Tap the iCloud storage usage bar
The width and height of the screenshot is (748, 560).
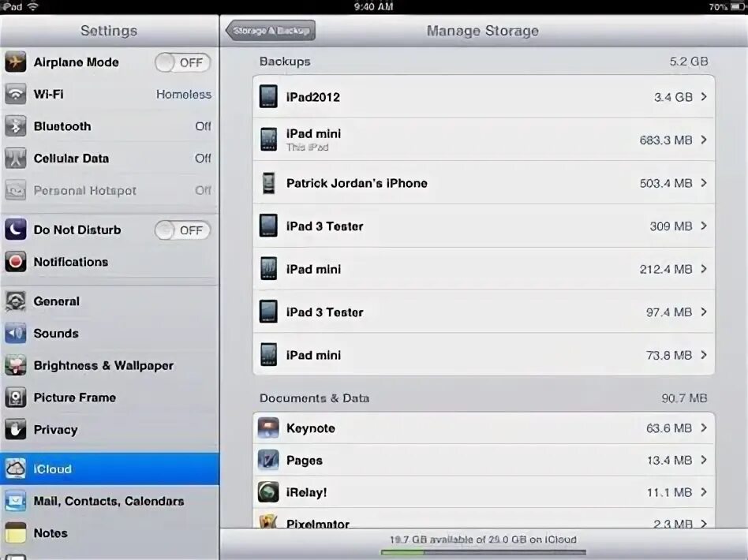[483, 553]
